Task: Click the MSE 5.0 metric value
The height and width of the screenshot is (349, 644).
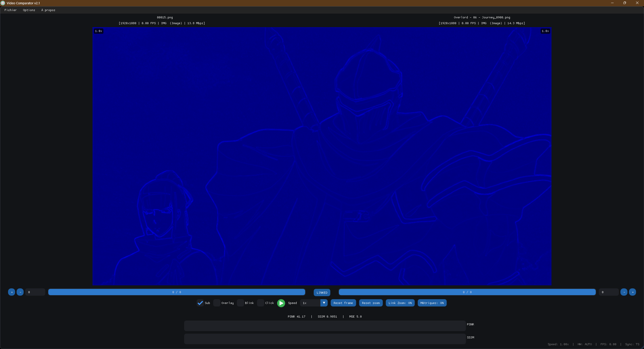Action: [x=355, y=317]
